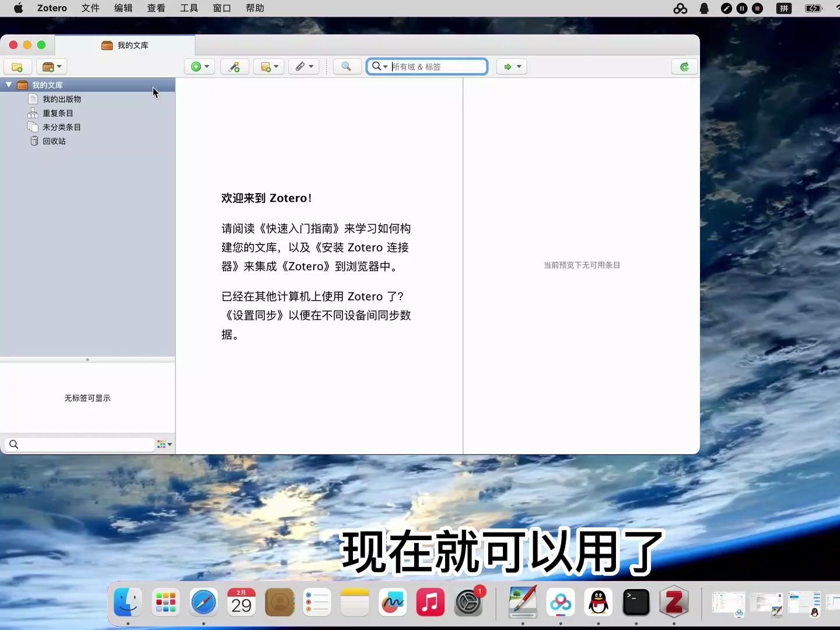This screenshot has width=840, height=630.
Task: Select 我的文库 in the collection tree
Action: [x=87, y=85]
